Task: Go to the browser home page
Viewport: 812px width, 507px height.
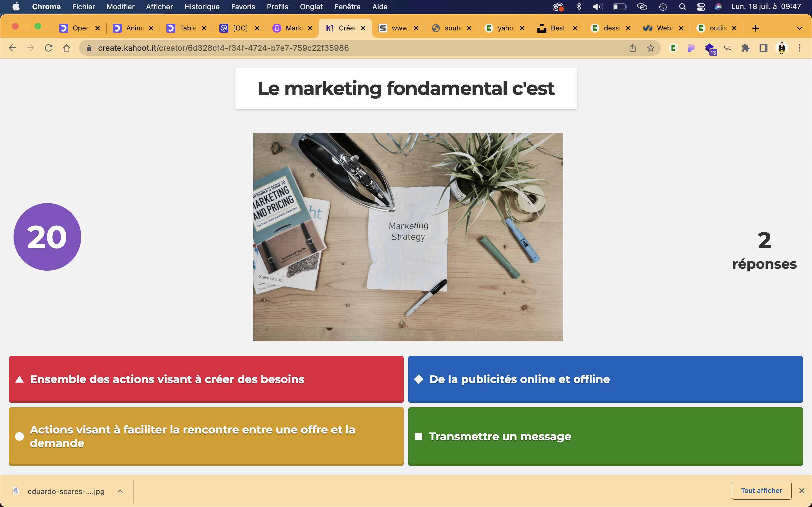Action: click(67, 48)
